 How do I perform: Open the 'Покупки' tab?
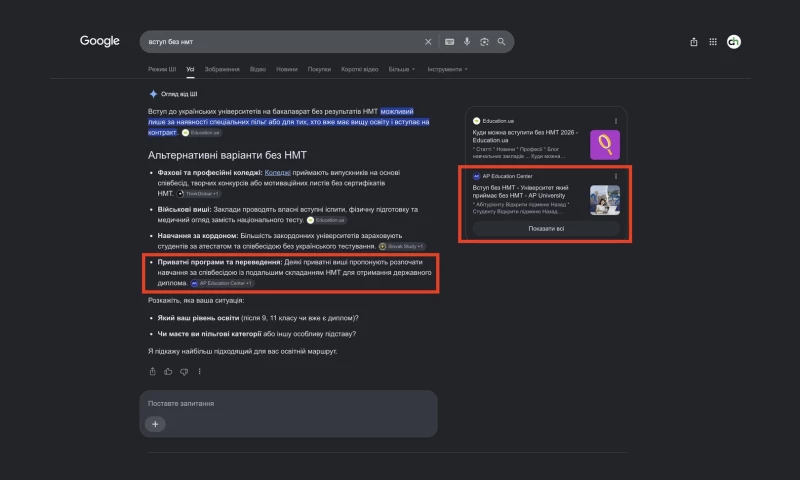(x=319, y=69)
